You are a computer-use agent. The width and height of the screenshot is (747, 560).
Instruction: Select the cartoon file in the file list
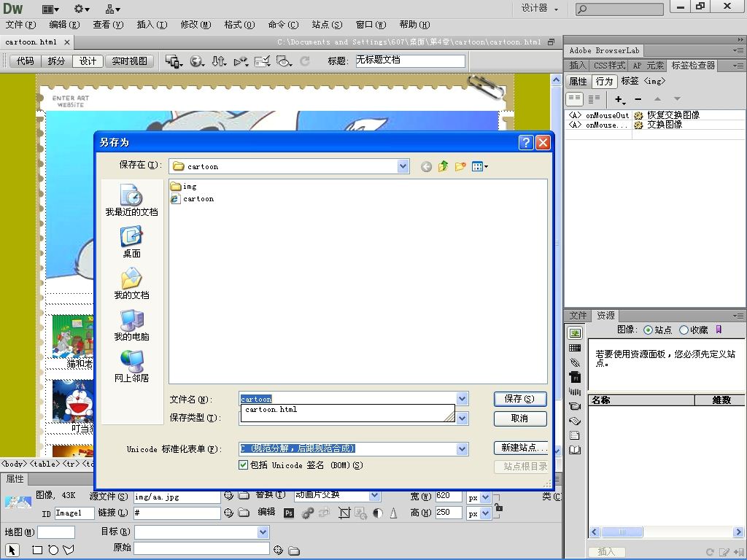coord(193,198)
